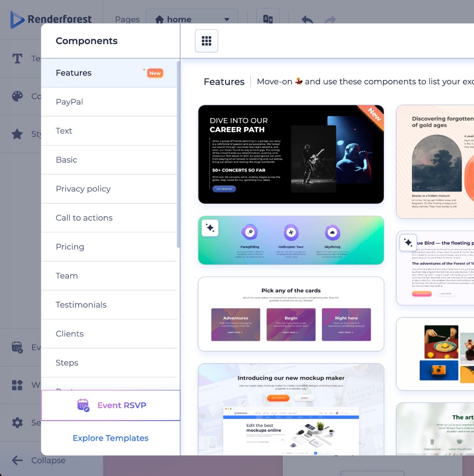Click the translate language icon
474x476 pixels.
pos(268,19)
